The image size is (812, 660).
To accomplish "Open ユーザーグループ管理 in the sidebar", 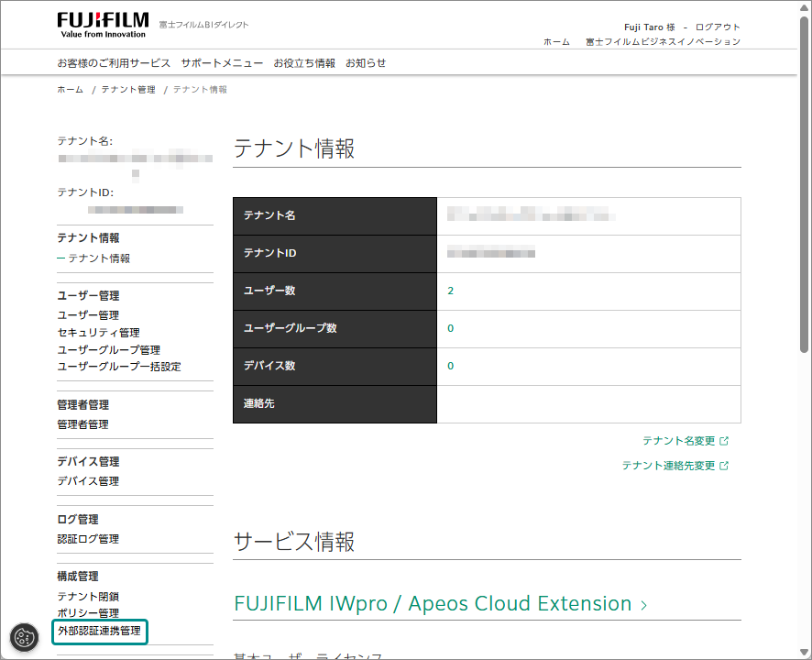I will (x=109, y=349).
